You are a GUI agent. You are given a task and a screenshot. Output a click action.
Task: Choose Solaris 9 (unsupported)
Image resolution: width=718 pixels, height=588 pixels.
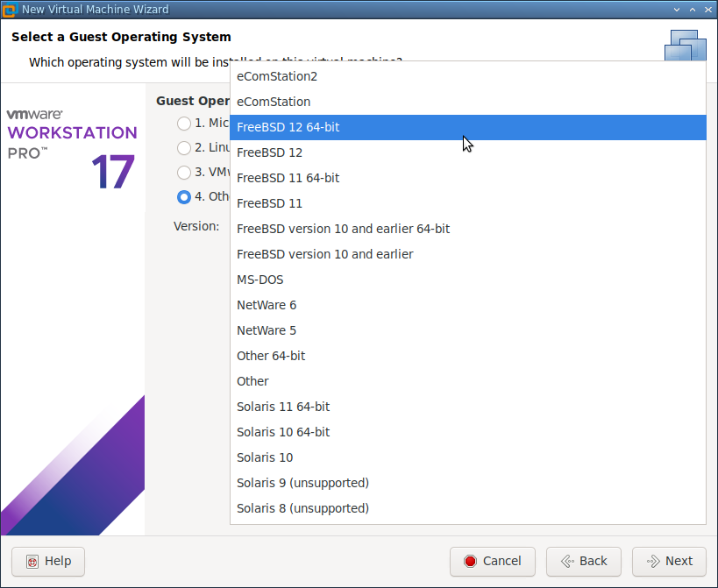pos(468,483)
